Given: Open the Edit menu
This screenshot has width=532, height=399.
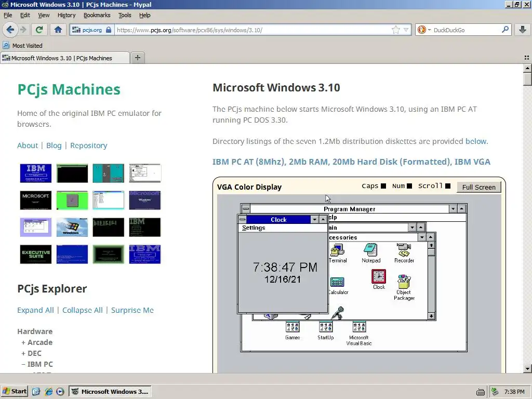Looking at the screenshot, I should pos(25,15).
